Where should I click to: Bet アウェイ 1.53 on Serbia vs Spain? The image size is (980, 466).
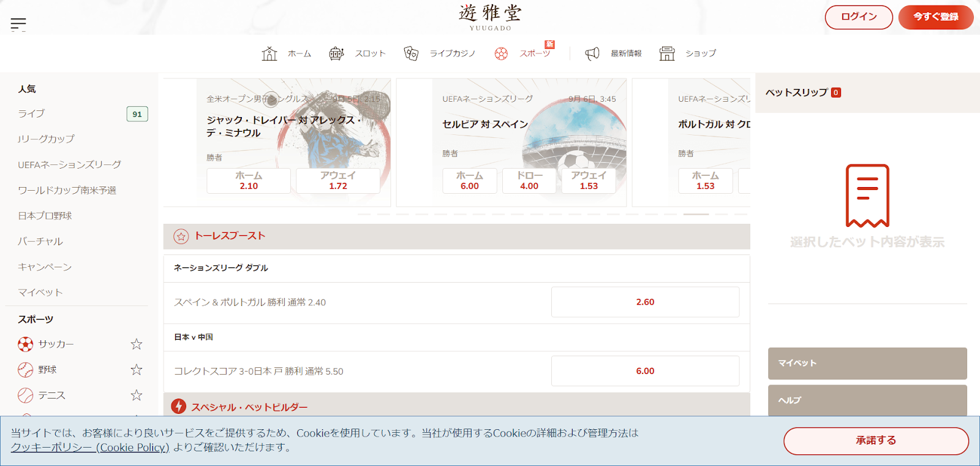589,181
